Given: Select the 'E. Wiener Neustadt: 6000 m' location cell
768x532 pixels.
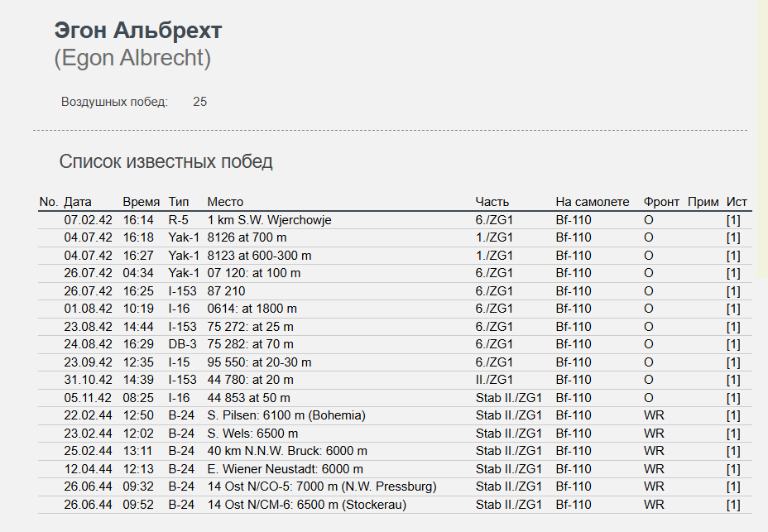Looking at the screenshot, I should 285,469.
